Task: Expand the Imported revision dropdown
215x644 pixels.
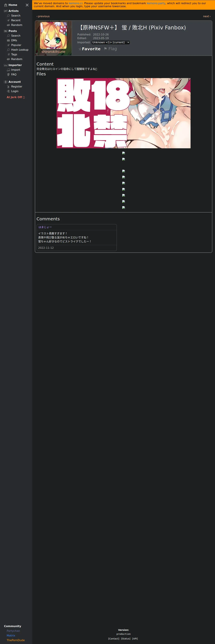Action: pos(110,42)
